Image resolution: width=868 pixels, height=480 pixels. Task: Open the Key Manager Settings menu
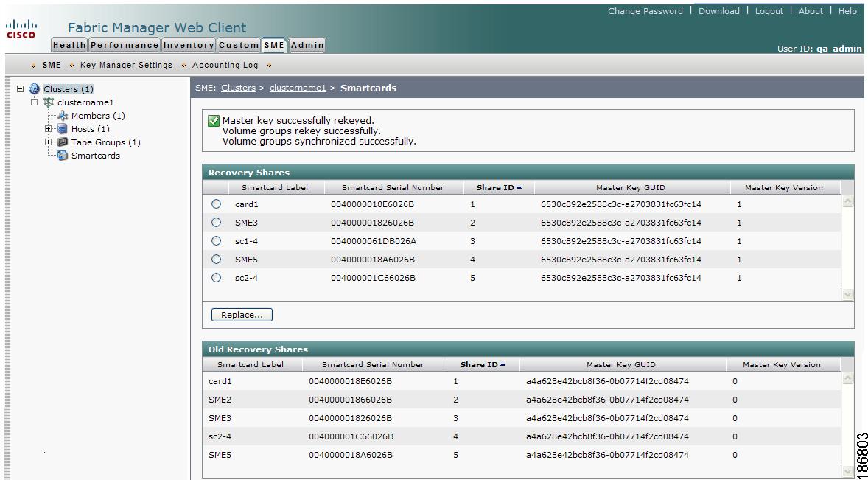coord(126,66)
